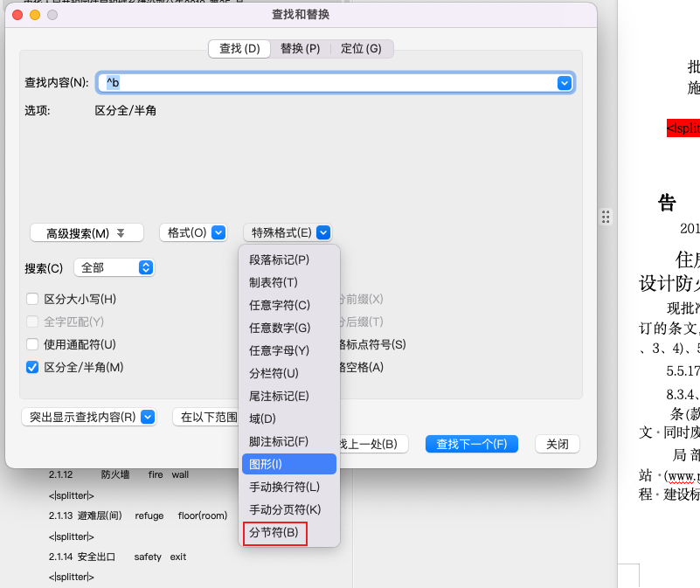
Task: Click the 特殊格式(E) dropdown arrow icon
Action: [323, 232]
